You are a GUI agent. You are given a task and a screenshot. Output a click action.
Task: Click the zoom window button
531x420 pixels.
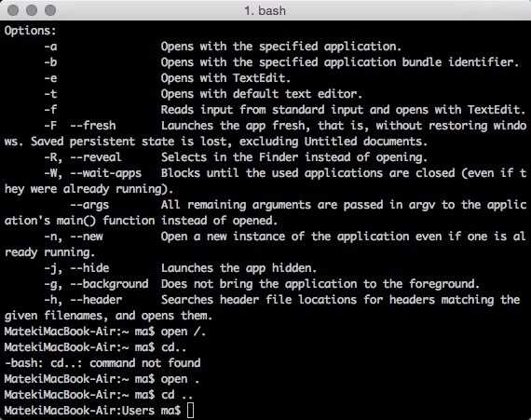click(50, 10)
